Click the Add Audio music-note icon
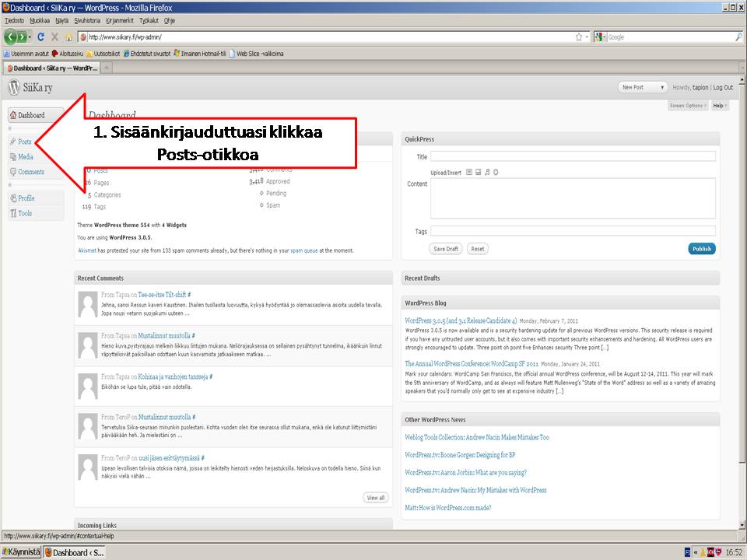 point(486,173)
